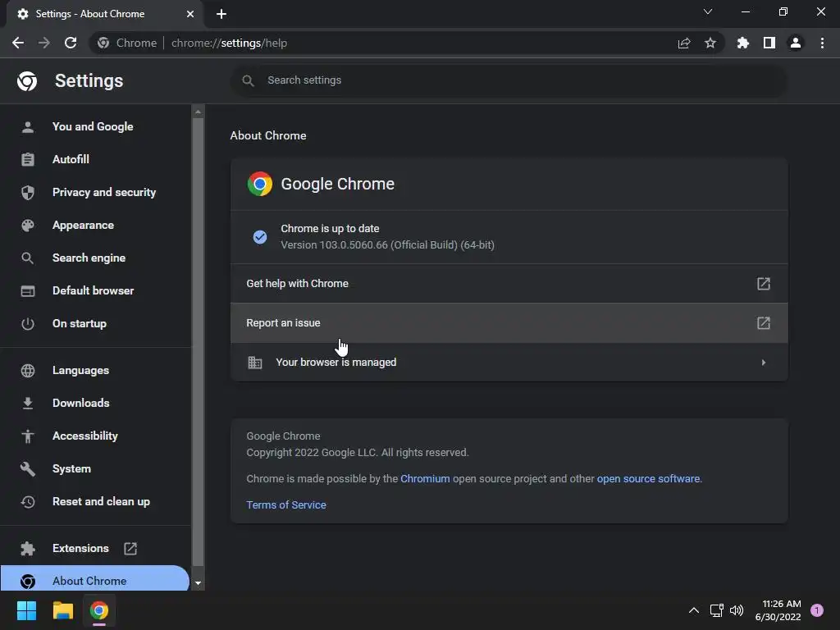Click the forward navigation arrow
Viewport: 840px width, 630px height.
pos(44,43)
